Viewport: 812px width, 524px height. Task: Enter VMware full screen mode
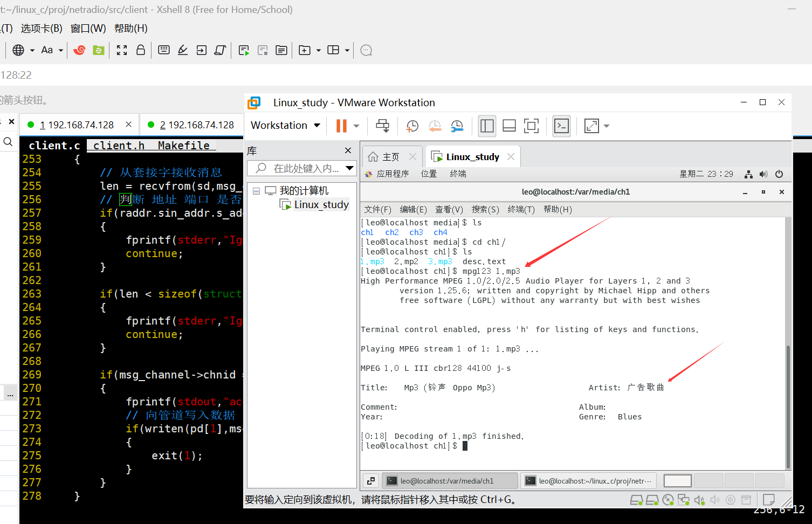(x=532, y=126)
